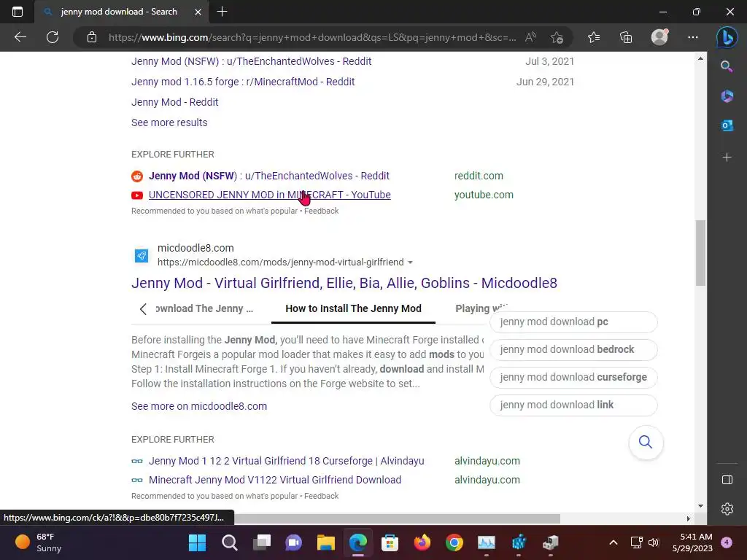The width and height of the screenshot is (747, 560).
Task: Open Jenny Mod 1 12 2 Alvindayu link
Action: click(286, 461)
